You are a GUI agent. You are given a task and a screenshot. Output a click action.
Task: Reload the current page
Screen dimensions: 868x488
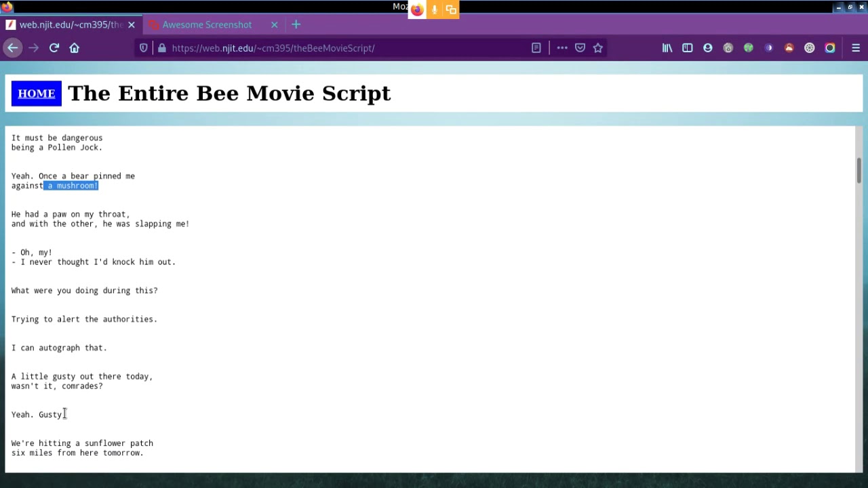click(x=54, y=48)
